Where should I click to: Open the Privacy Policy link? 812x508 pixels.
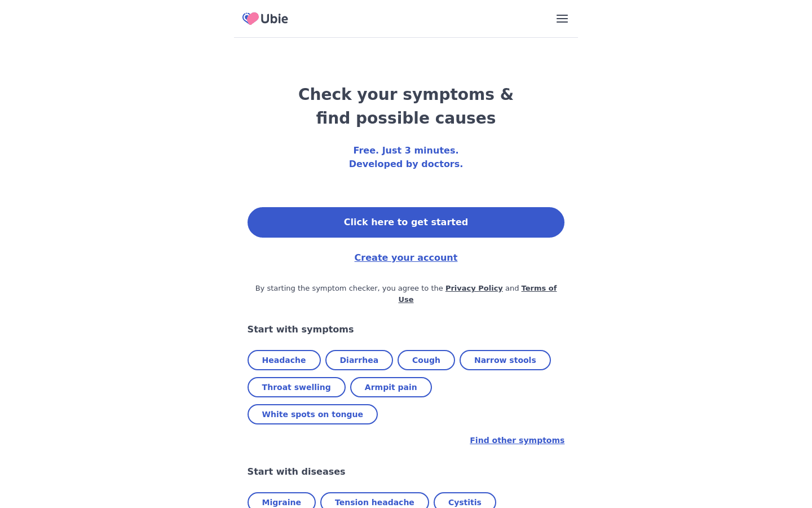(474, 288)
